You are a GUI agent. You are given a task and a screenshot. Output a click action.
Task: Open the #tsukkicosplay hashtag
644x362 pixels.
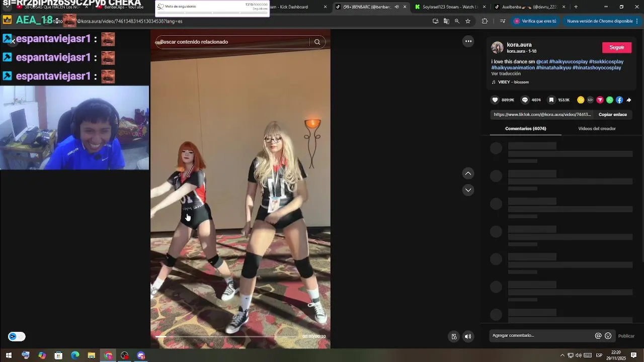606,62
